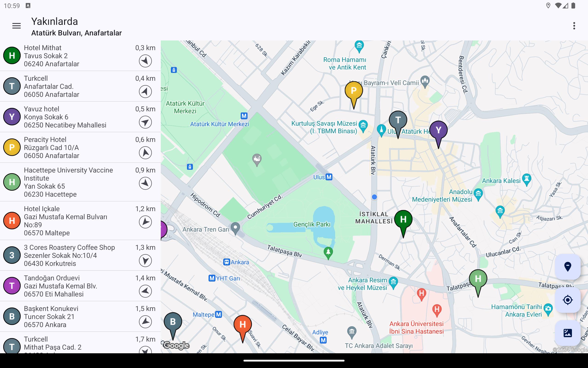588x368 pixels.
Task: Open Hacettepe University Vaccine Institute entry
Action: [80, 182]
